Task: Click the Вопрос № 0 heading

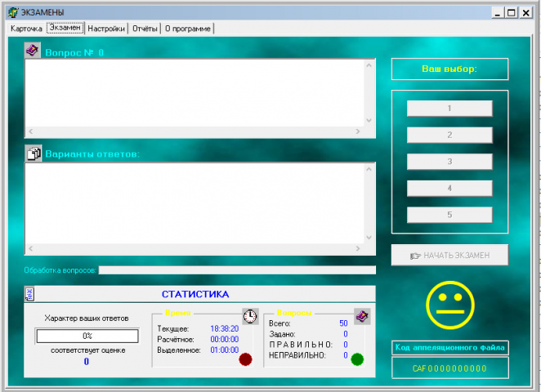Action: point(74,53)
